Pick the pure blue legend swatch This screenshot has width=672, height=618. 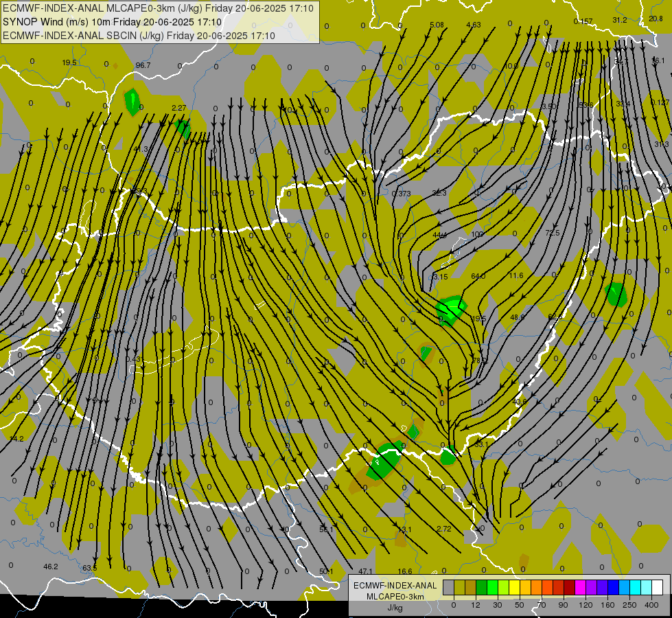click(613, 587)
